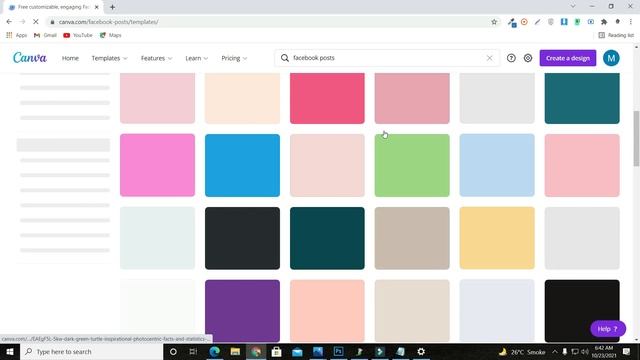Open Photoshop from the taskbar
The height and width of the screenshot is (360, 640).
338,351
